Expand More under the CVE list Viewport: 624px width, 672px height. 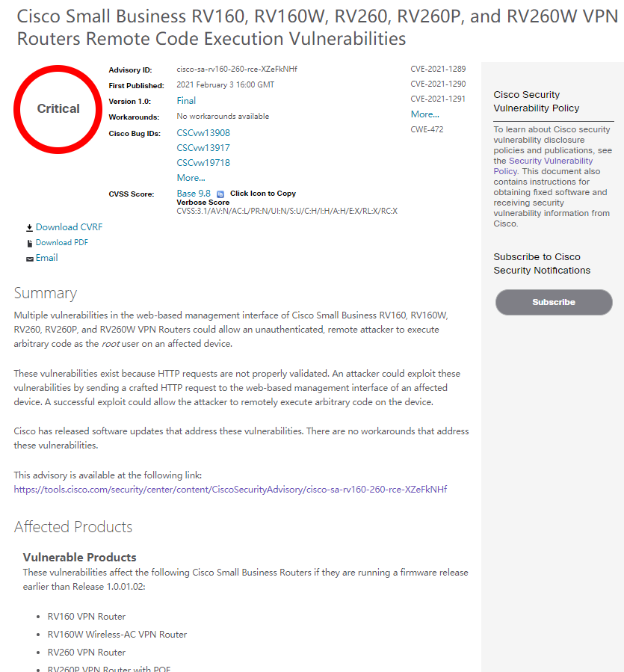[424, 114]
